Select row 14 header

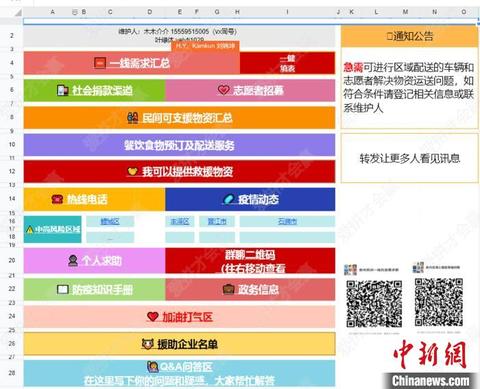pyautogui.click(x=12, y=199)
